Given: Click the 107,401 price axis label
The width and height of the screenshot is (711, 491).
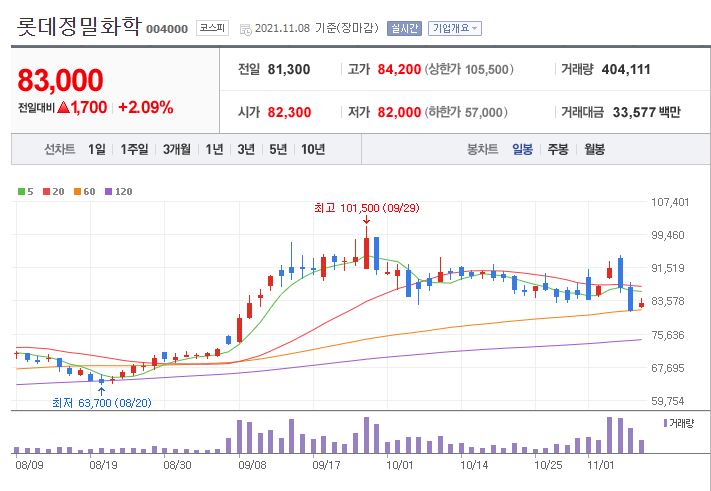Looking at the screenshot, I should (x=670, y=202).
